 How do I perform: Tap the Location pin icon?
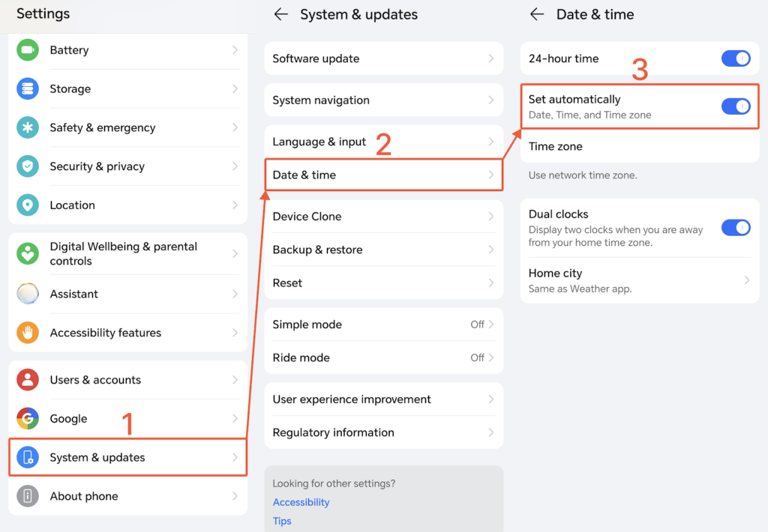[28, 205]
